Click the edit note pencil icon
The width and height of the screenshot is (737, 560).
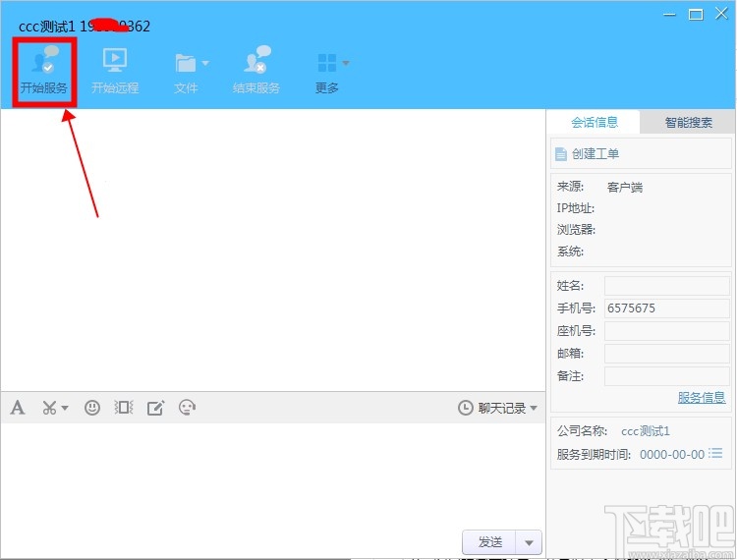[155, 408]
